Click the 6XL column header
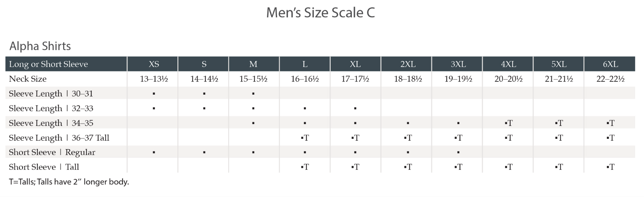Image resolution: width=644 pixels, height=197 pixels. (x=610, y=64)
